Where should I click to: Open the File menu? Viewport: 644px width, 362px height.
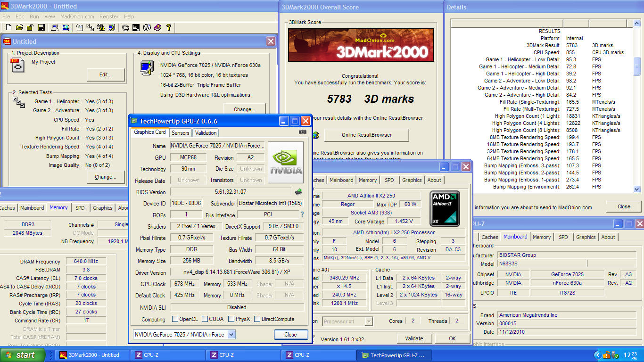pyautogui.click(x=6, y=16)
